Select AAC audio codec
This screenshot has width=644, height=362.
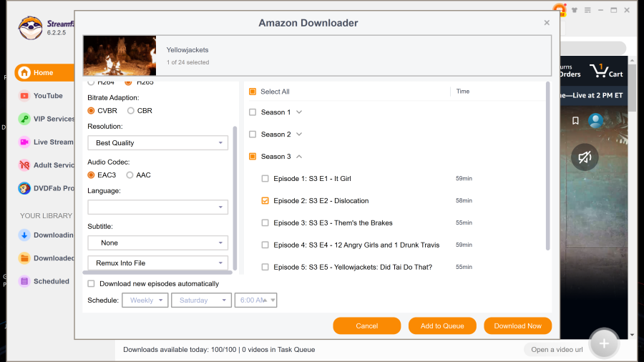tap(130, 175)
